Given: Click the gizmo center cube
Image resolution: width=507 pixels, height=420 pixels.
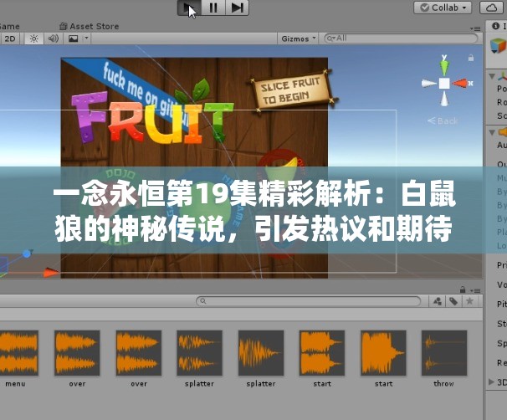Looking at the screenshot, I should [x=444, y=84].
